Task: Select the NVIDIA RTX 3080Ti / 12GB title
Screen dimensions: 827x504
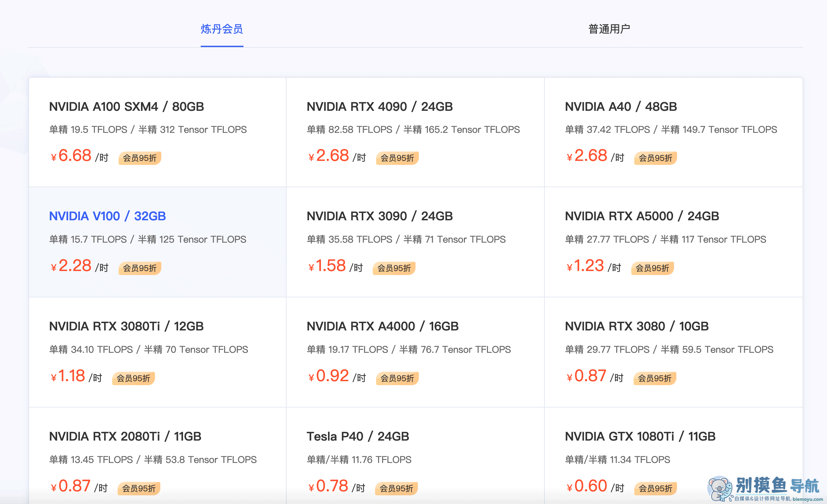Action: [126, 326]
